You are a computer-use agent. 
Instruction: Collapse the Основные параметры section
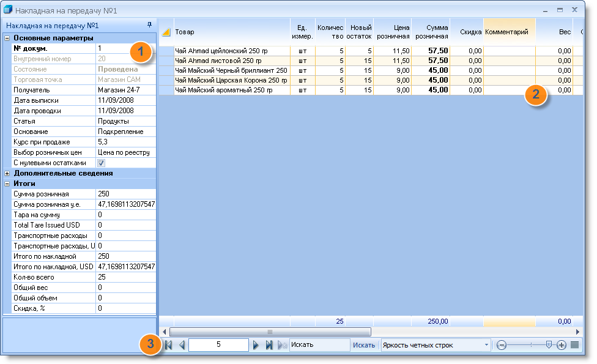pos(7,38)
